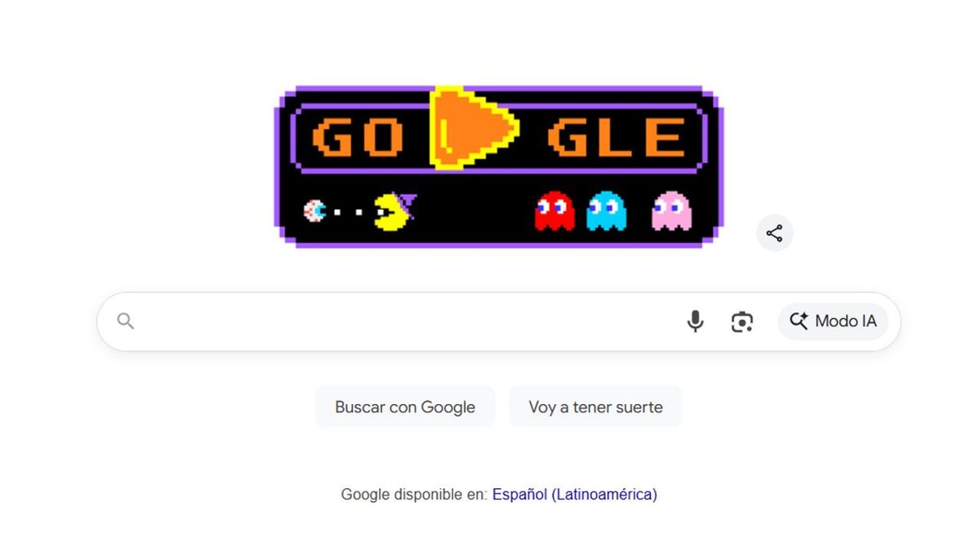The width and height of the screenshot is (980, 551).
Task: Click the eyeball behind Pac-Man
Action: point(314,212)
